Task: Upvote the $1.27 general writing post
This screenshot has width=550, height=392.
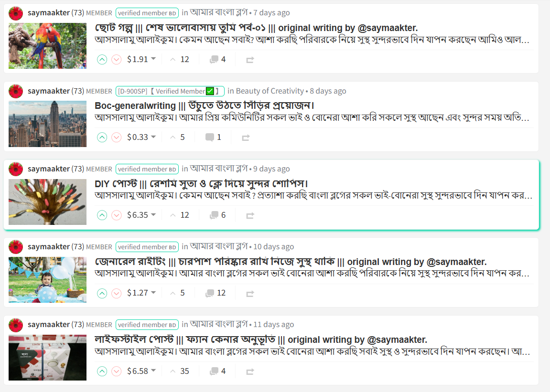Action: click(x=102, y=293)
